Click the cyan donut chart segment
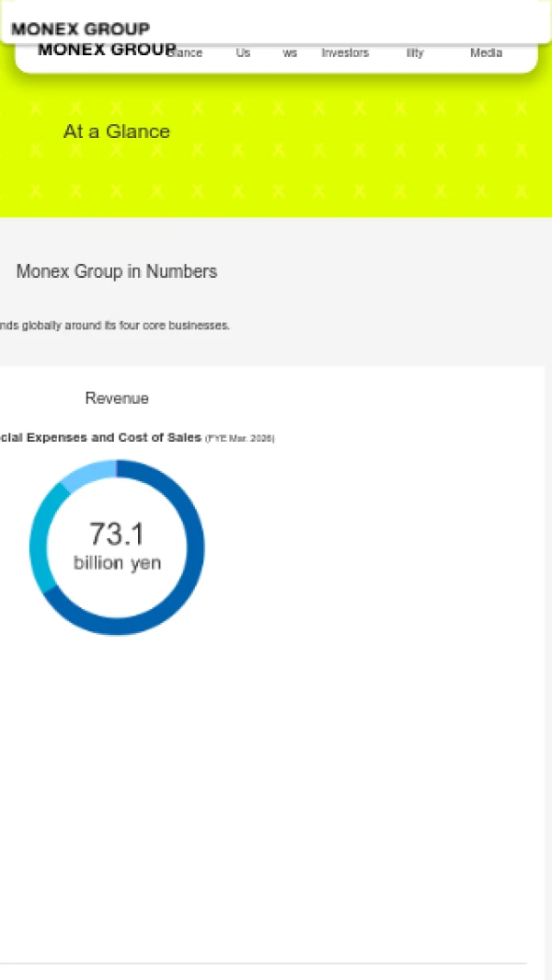The image size is (552, 980). coord(40,537)
